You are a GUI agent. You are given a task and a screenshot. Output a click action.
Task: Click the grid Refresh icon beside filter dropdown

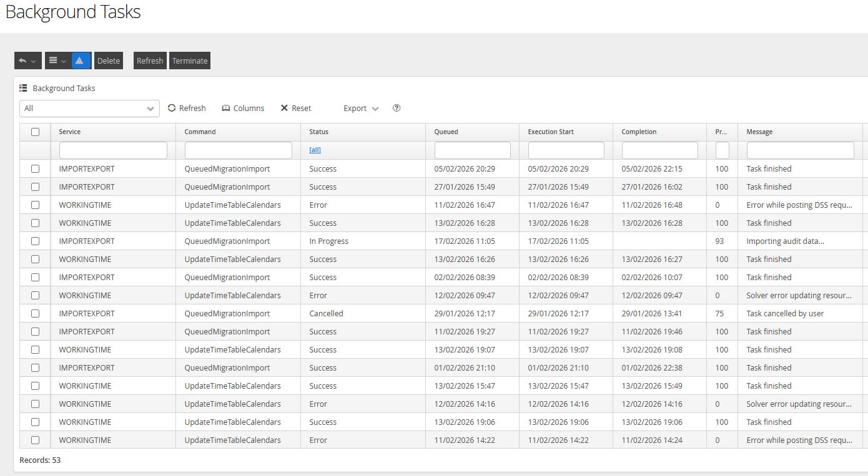point(172,108)
